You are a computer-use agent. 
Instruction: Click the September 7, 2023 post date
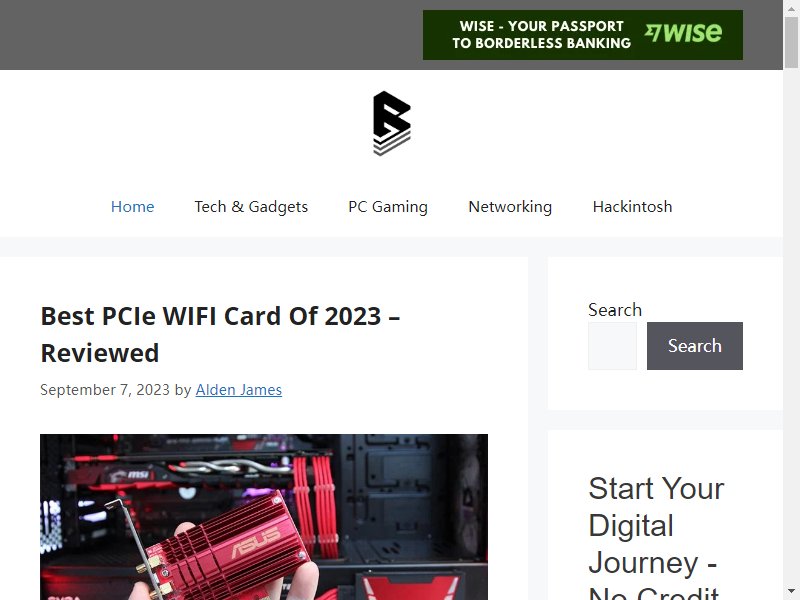click(x=105, y=390)
